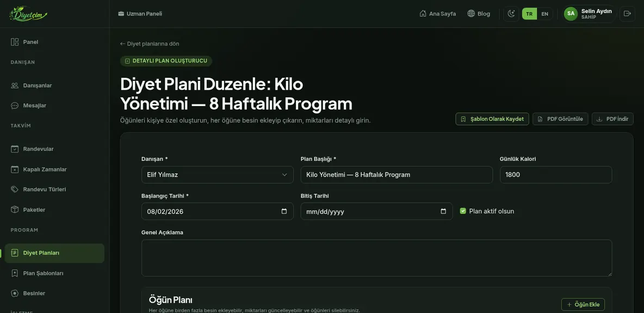Screen dimensions: 644x313
Task: Click the Diyet Planları list icon
Action: tap(15, 253)
